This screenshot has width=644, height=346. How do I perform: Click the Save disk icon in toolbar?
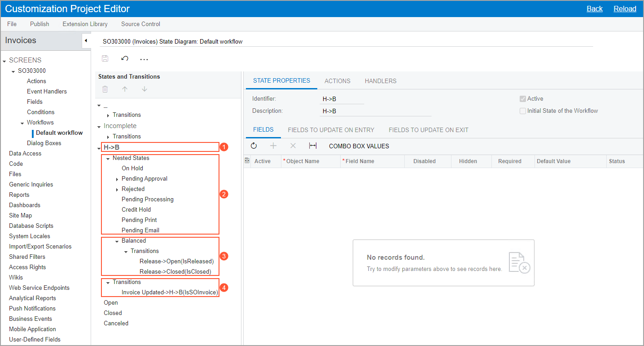click(105, 58)
